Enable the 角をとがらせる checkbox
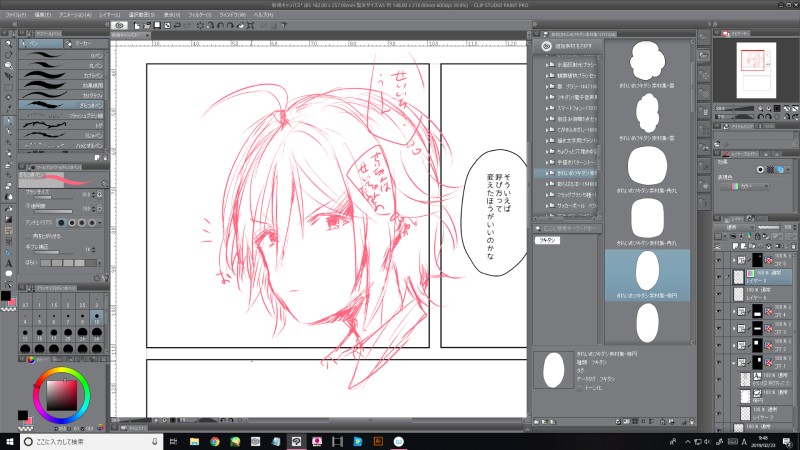The width and height of the screenshot is (800, 450). (x=28, y=236)
